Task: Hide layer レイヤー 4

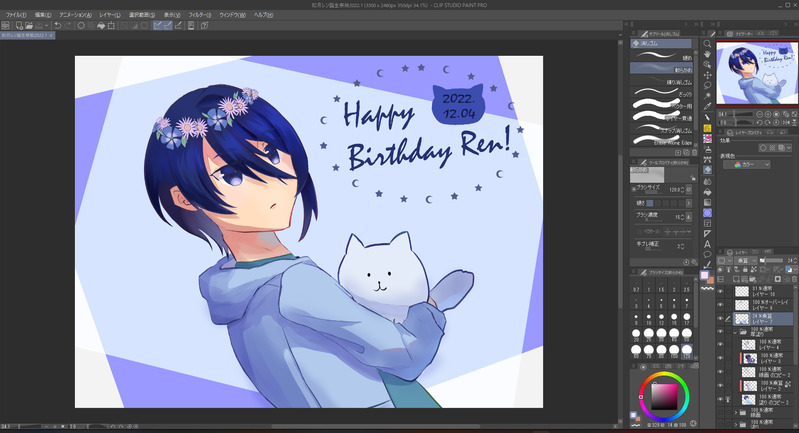Action: [x=721, y=345]
